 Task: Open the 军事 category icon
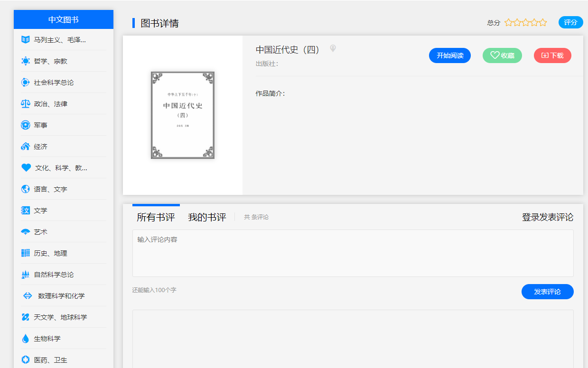point(26,125)
